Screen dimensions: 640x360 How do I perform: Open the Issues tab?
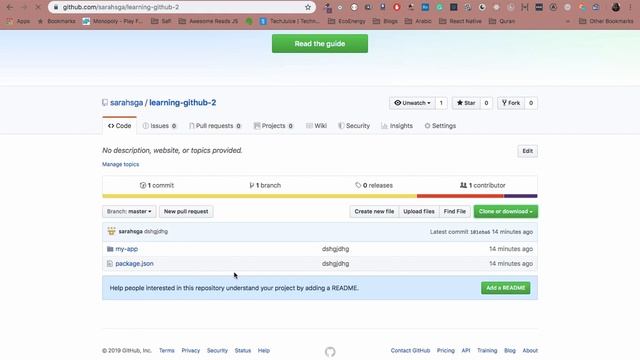[160, 126]
